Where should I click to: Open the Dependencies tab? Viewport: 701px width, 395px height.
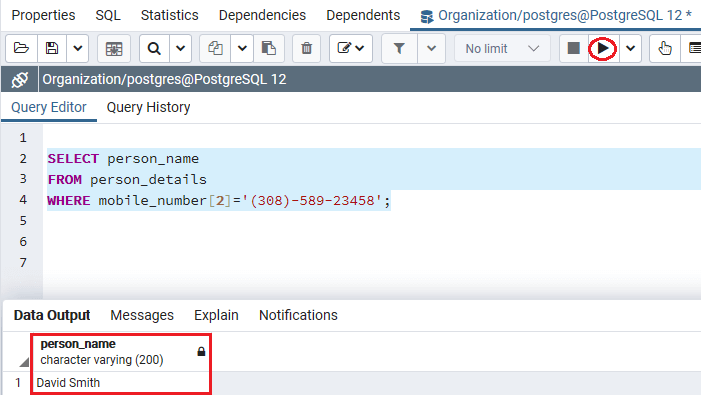tap(262, 15)
